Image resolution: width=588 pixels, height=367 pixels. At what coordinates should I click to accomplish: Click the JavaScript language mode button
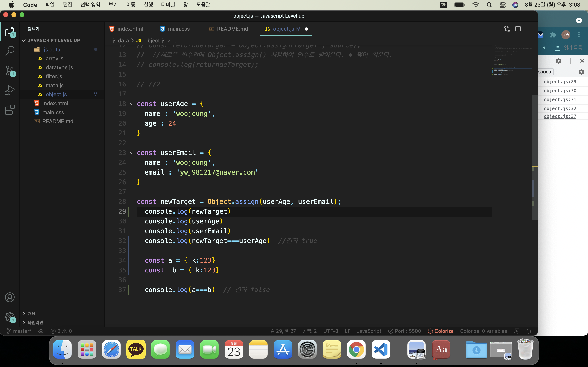point(369,331)
